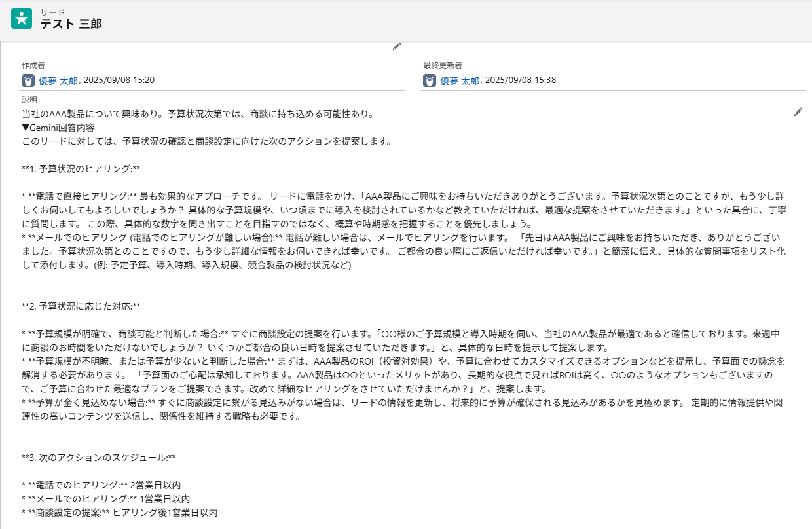Open 優夢 太郎 link under 最終更新者

coord(460,81)
